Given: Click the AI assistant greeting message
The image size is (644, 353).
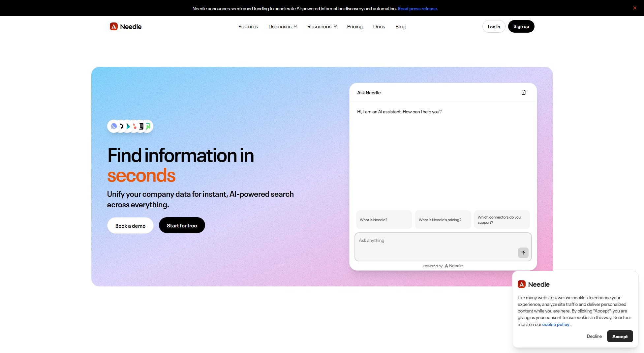Looking at the screenshot, I should [399, 112].
